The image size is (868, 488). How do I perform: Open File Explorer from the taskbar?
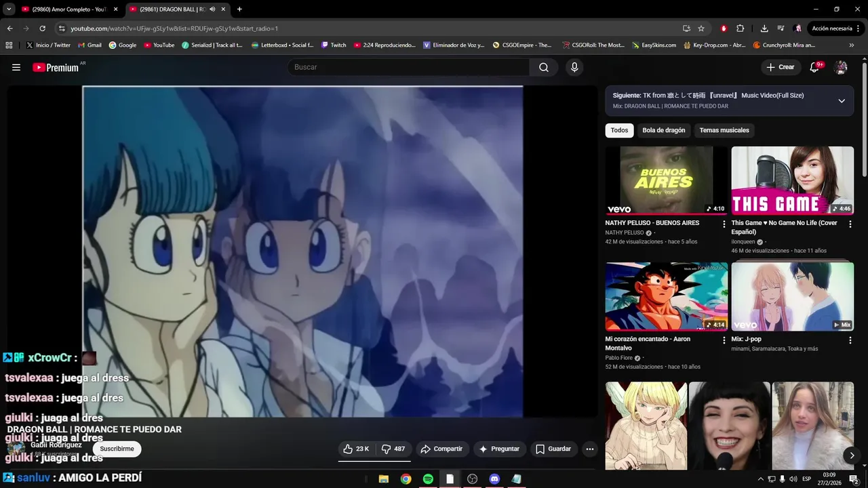pyautogui.click(x=383, y=479)
